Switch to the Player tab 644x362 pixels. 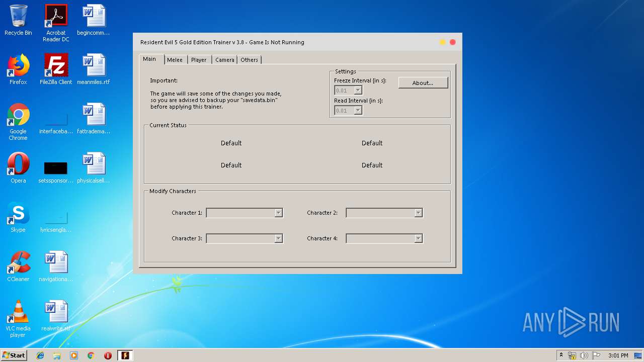point(199,60)
